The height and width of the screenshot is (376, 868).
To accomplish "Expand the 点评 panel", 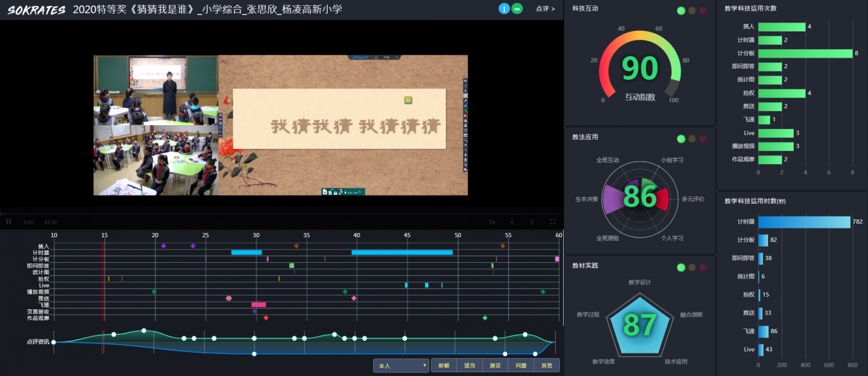I will click(545, 9).
